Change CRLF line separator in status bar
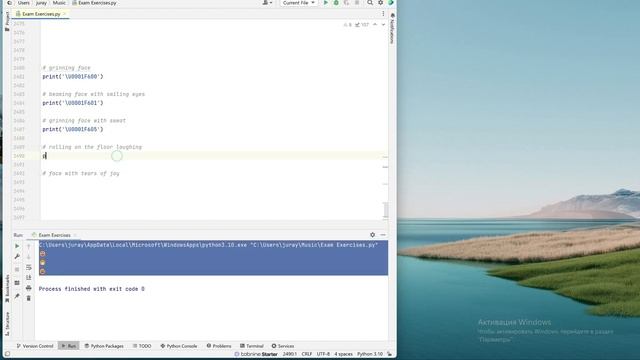 307,354
